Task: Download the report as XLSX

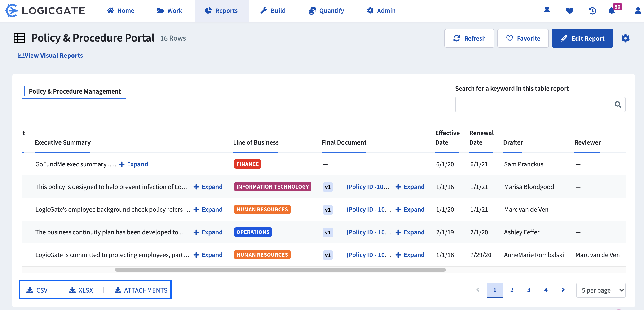Action: coord(81,290)
